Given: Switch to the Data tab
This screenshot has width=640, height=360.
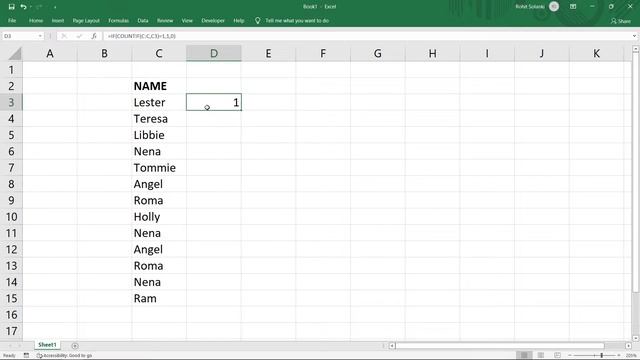Looking at the screenshot, I should pyautogui.click(x=143, y=20).
